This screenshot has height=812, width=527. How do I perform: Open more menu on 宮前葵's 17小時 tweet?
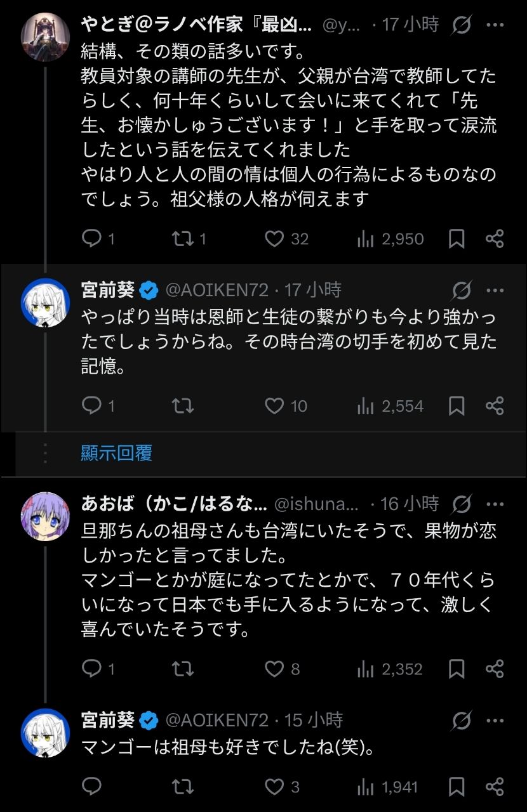[x=495, y=291]
